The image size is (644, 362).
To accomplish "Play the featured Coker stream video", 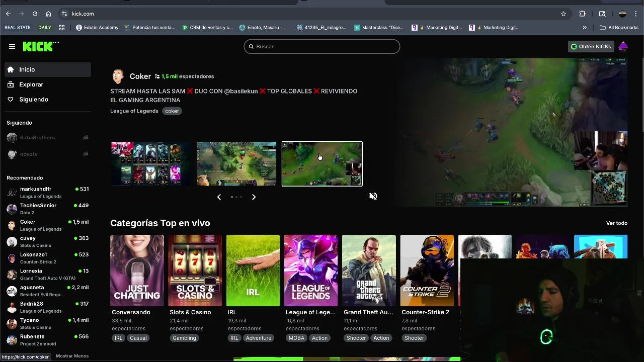I will (x=511, y=132).
